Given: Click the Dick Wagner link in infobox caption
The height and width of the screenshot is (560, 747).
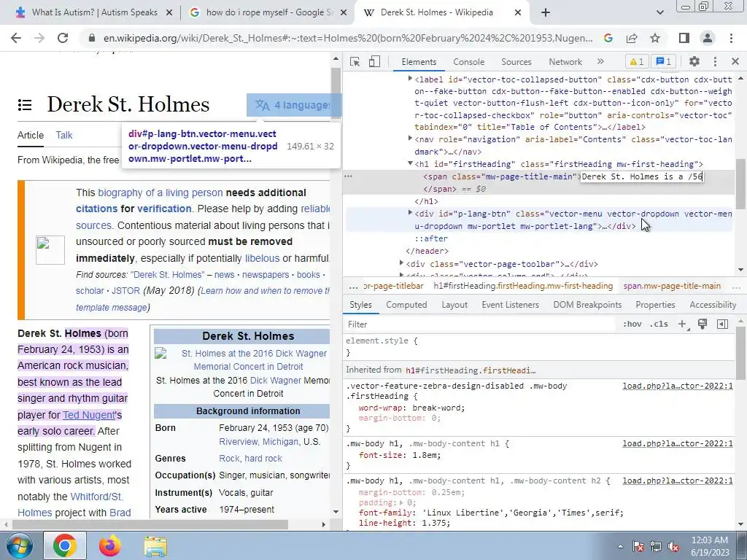Looking at the screenshot, I should click(275, 380).
